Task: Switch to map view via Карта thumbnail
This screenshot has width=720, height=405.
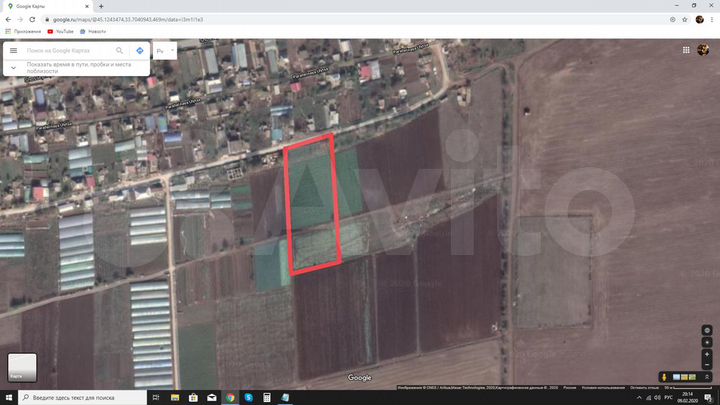Action: [x=22, y=367]
